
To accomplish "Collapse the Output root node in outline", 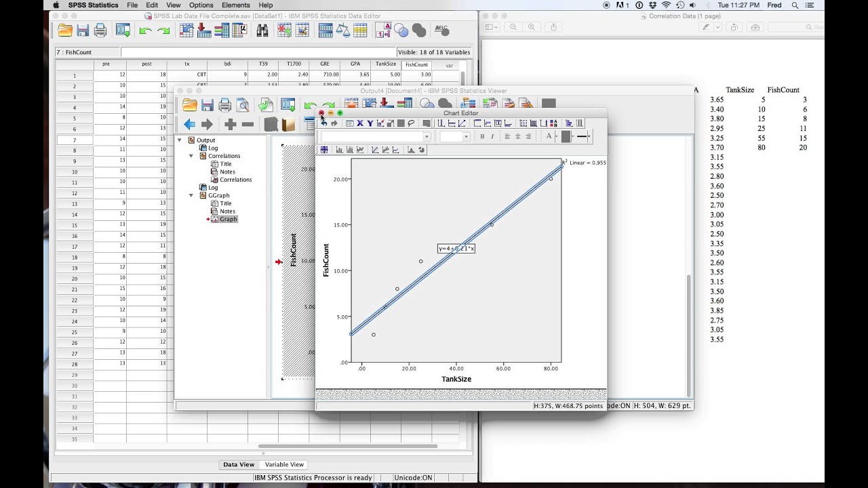I will pos(180,140).
